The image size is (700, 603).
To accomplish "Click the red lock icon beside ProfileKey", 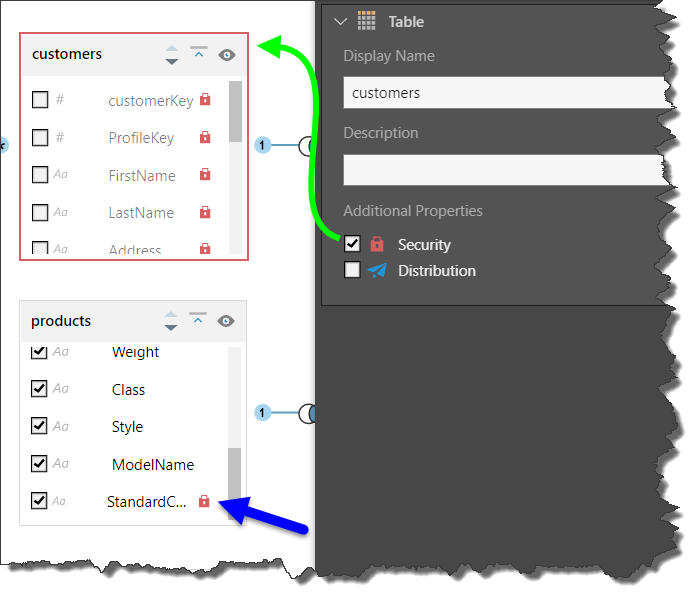I will (x=205, y=137).
